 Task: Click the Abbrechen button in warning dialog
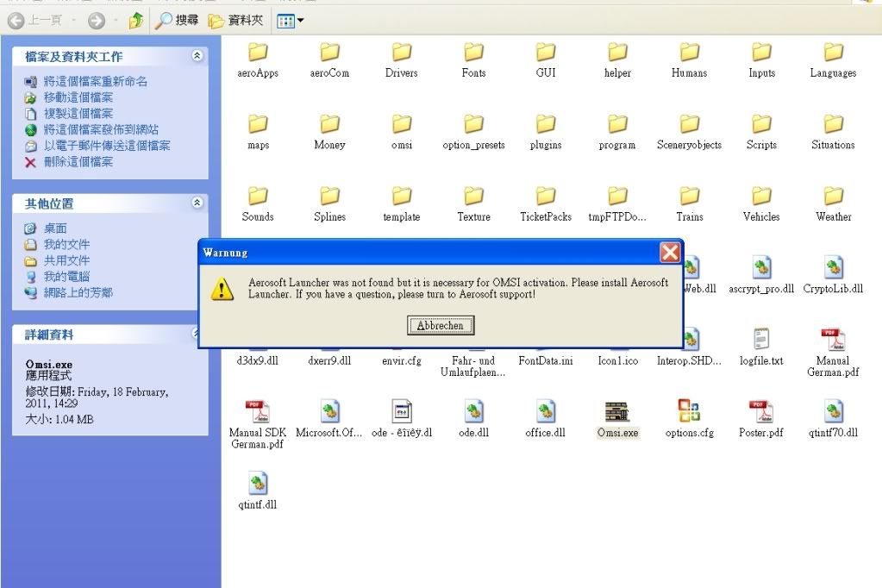tap(441, 325)
